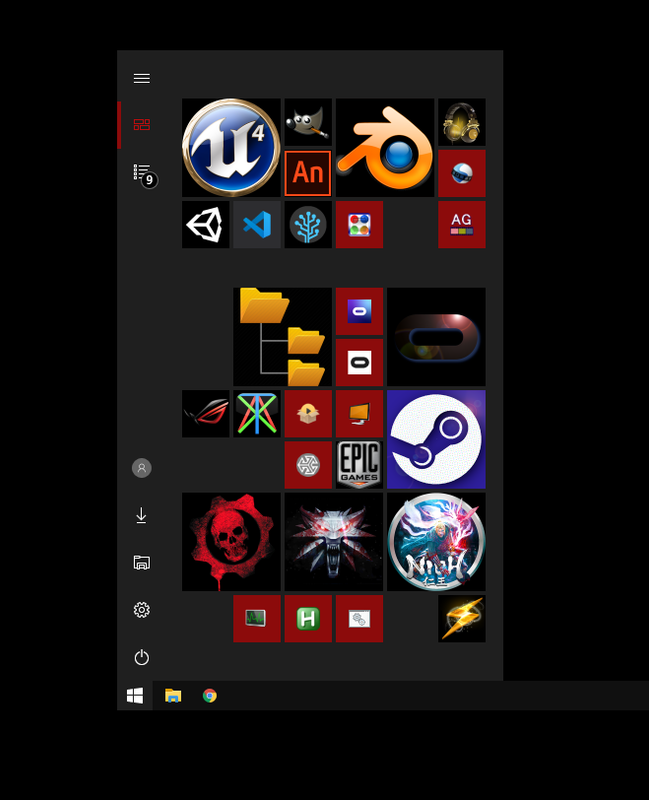Open the crossed colored lines X tile
The image size is (649, 800).
257,414
